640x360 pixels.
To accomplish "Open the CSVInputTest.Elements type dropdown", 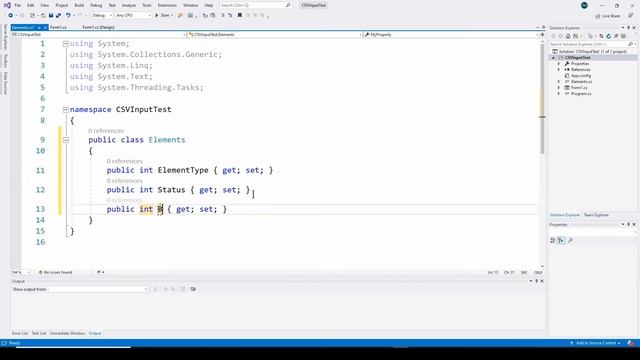I will click(275, 35).
